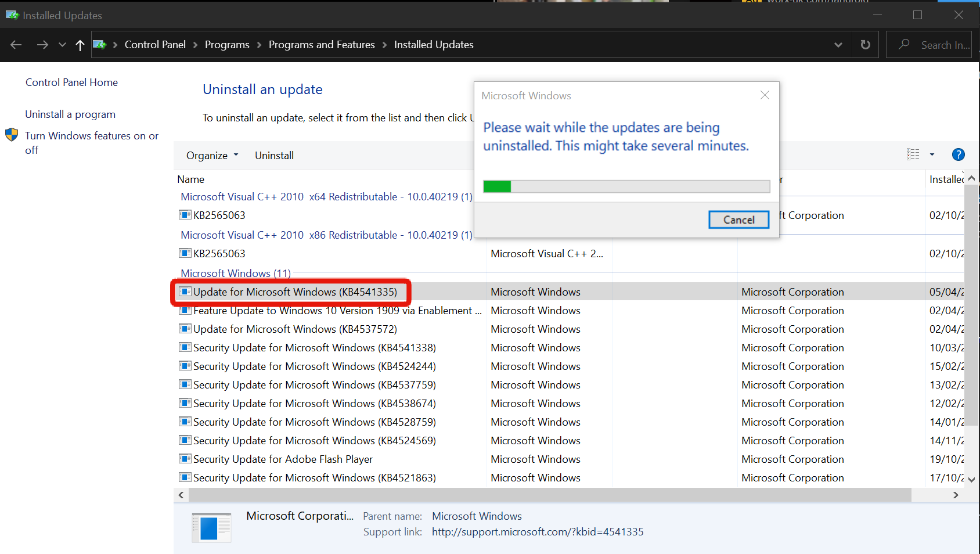The height and width of the screenshot is (554, 980).
Task: Sort by the Installed On column header
Action: [946, 179]
